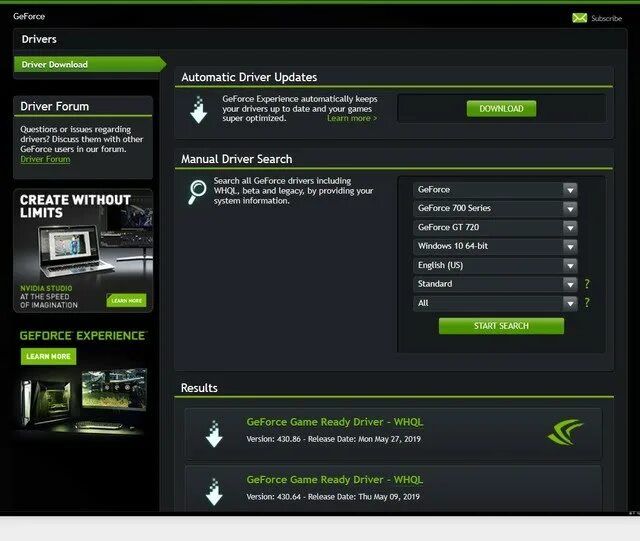Image resolution: width=640 pixels, height=541 pixels.
Task: Click the Results heading
Action: 199,388
